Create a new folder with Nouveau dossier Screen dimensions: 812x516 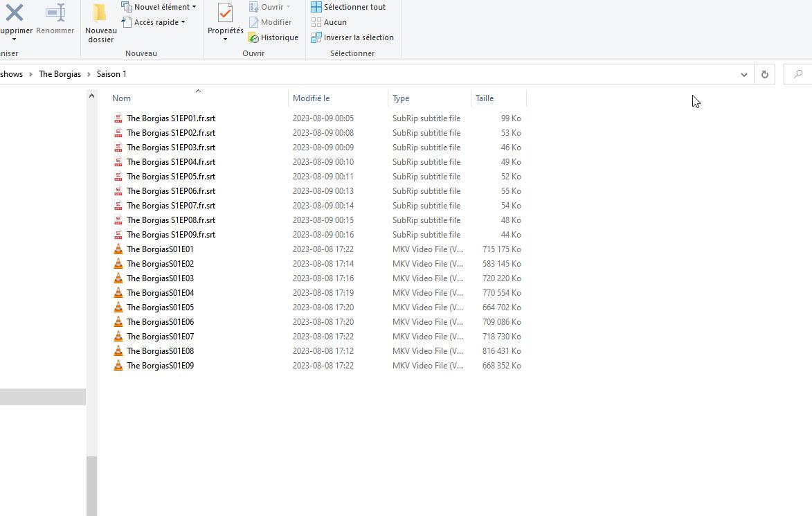click(100, 14)
